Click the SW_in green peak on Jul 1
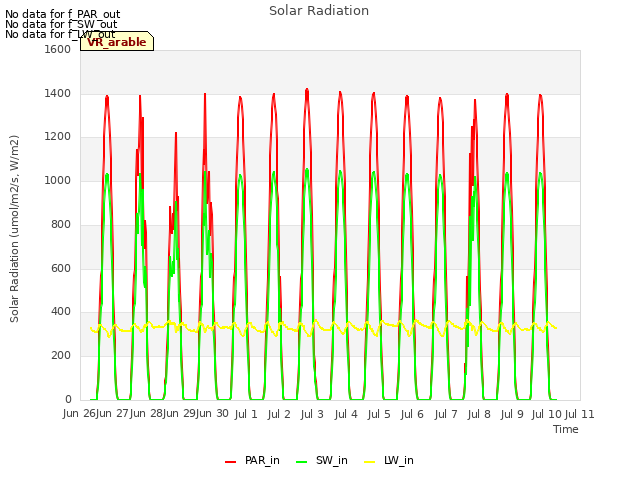 [240, 176]
